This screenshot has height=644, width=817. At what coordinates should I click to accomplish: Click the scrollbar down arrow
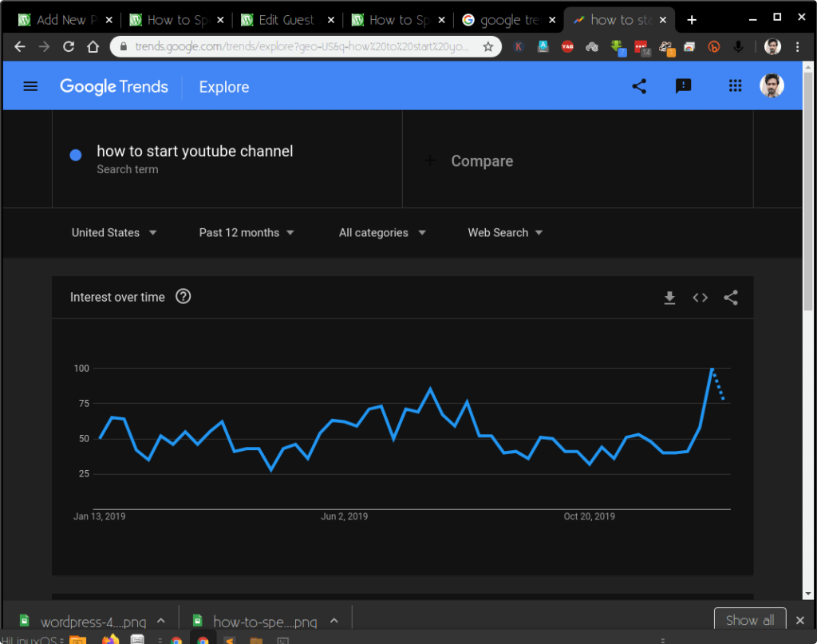[x=807, y=594]
